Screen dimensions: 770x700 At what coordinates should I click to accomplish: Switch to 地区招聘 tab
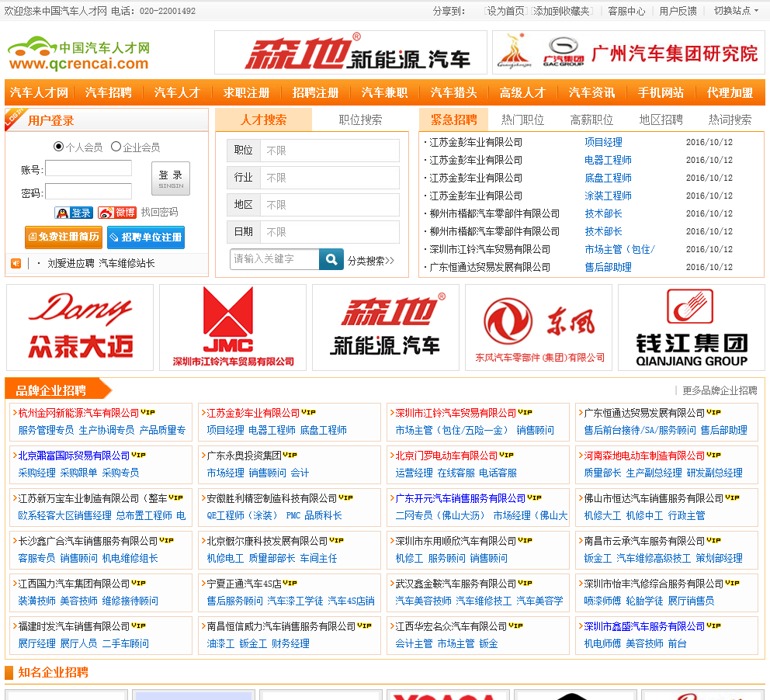(x=661, y=120)
